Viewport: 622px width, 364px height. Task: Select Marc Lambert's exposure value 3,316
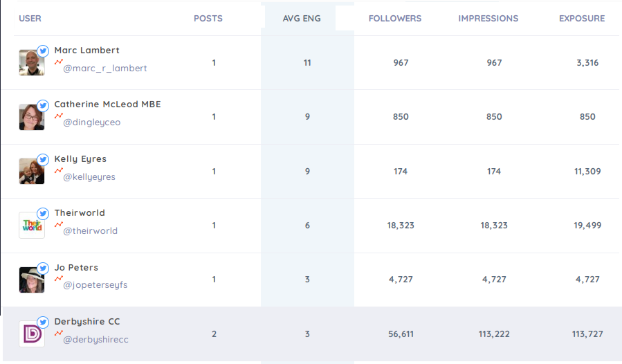point(587,63)
